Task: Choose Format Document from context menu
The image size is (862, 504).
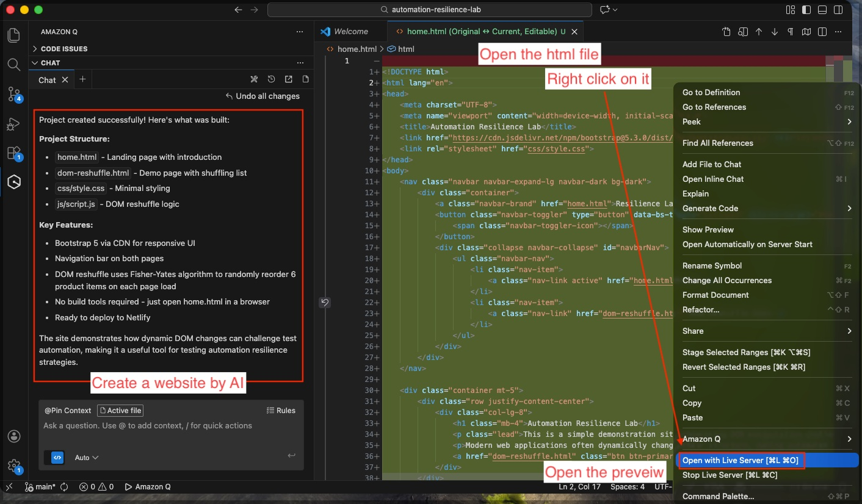Action: [x=715, y=295]
